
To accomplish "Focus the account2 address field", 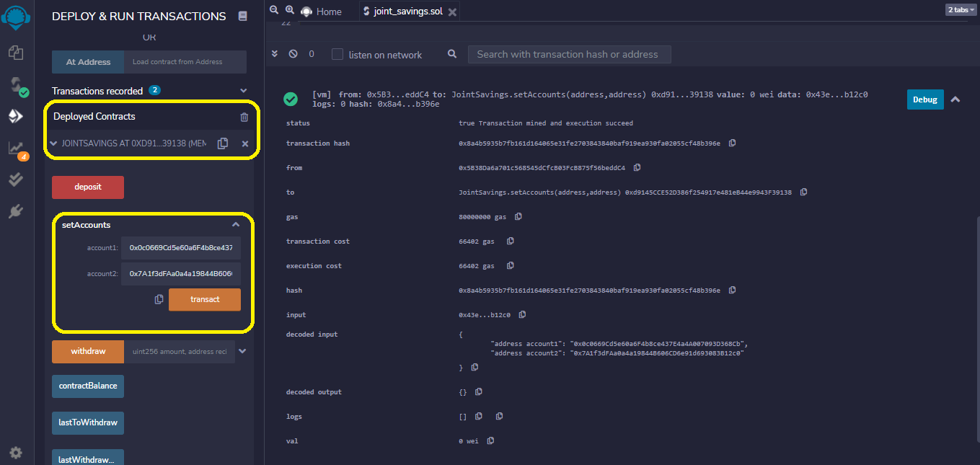I will point(181,274).
